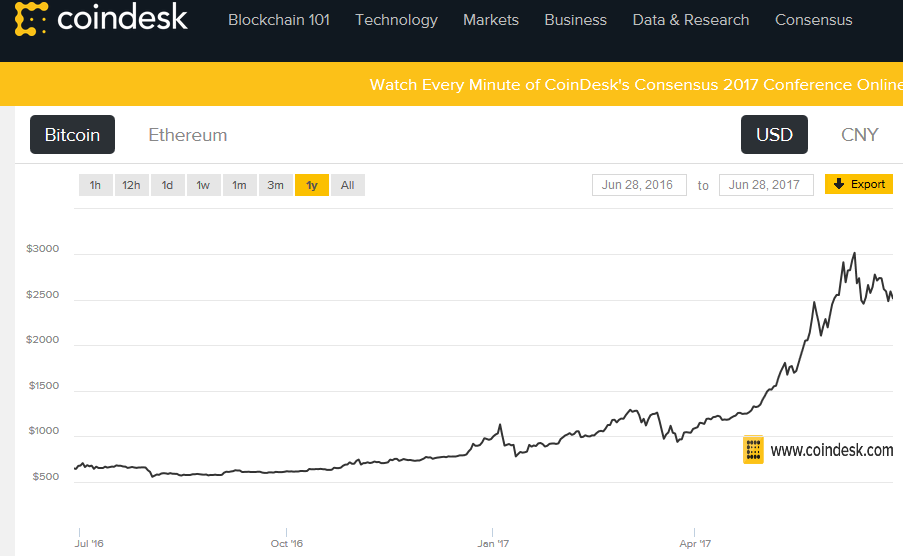
Task: Select the Bitcoin currency tab
Action: pyautogui.click(x=72, y=135)
